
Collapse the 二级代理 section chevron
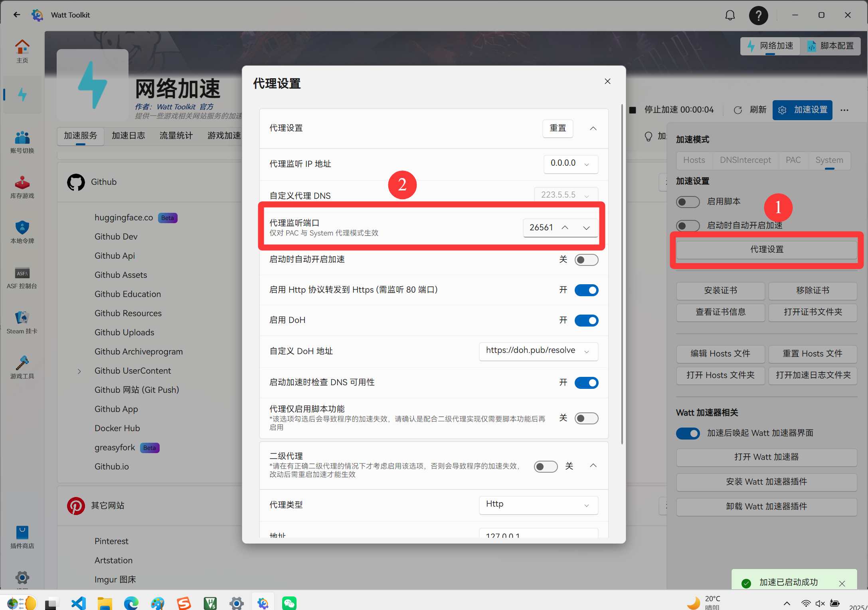(x=593, y=465)
